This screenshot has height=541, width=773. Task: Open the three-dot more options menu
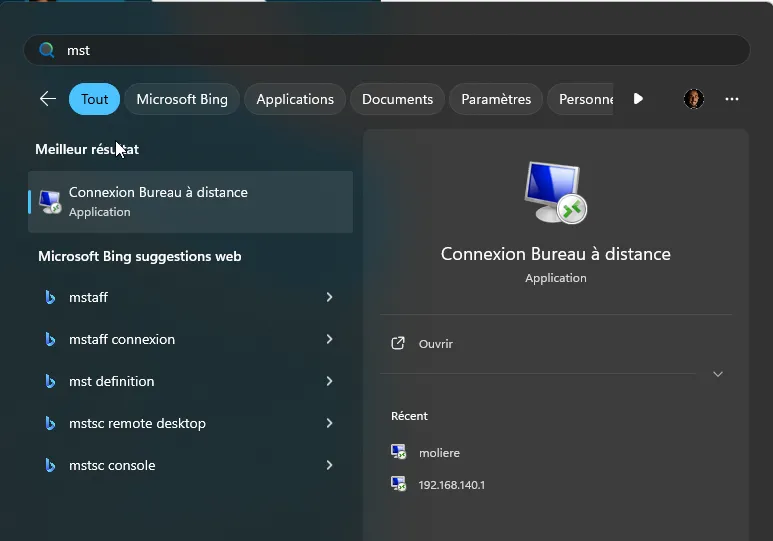click(732, 99)
